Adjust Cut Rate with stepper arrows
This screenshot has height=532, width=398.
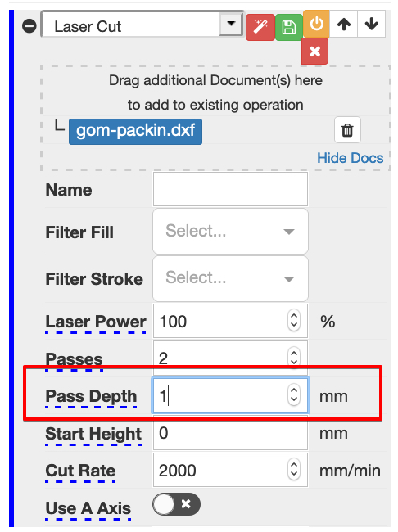point(294,470)
